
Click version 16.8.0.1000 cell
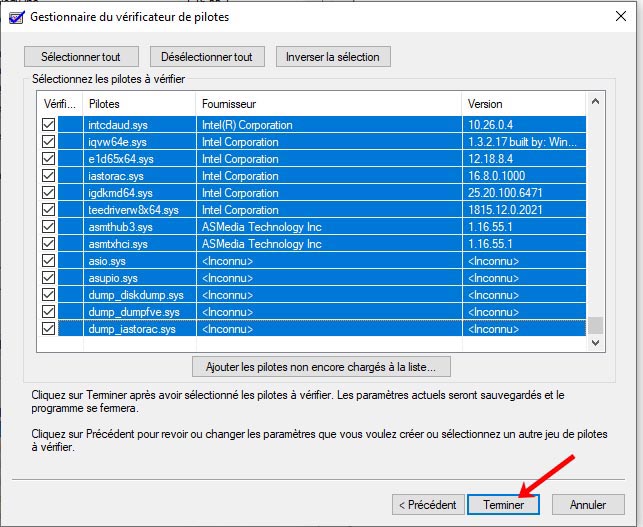pyautogui.click(x=496, y=176)
